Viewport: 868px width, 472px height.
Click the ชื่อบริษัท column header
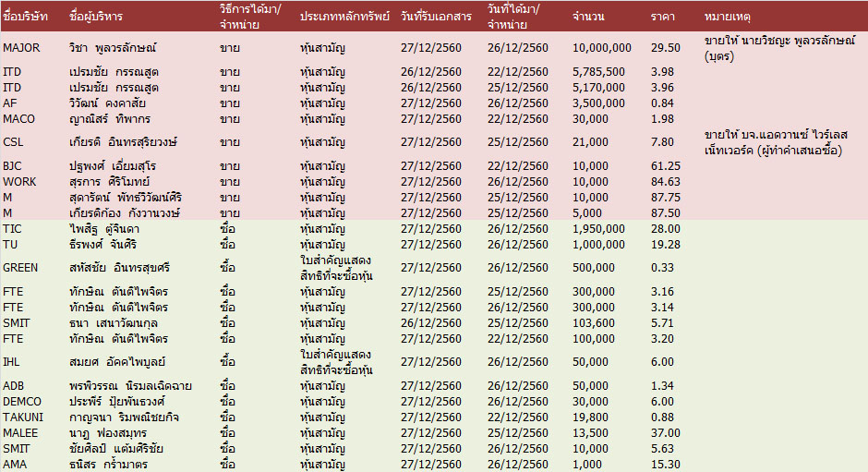[x=26, y=17]
